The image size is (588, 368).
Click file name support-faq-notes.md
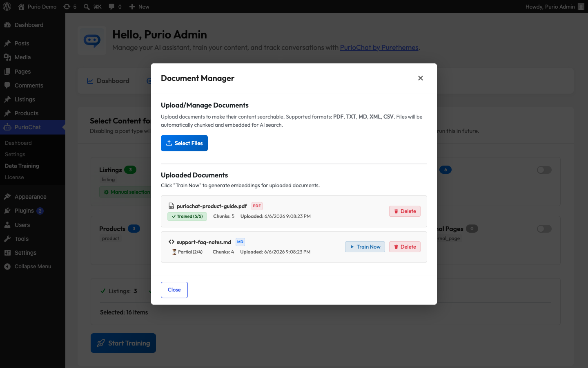click(x=204, y=242)
